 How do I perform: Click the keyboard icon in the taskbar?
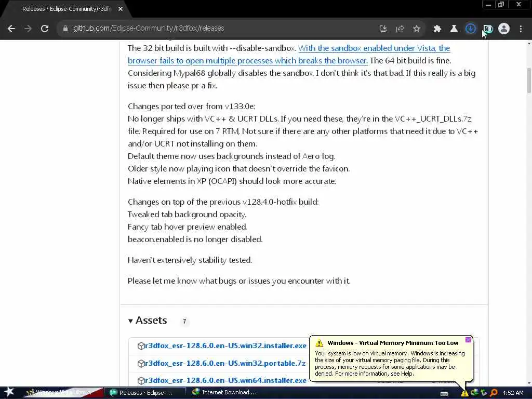point(444,394)
